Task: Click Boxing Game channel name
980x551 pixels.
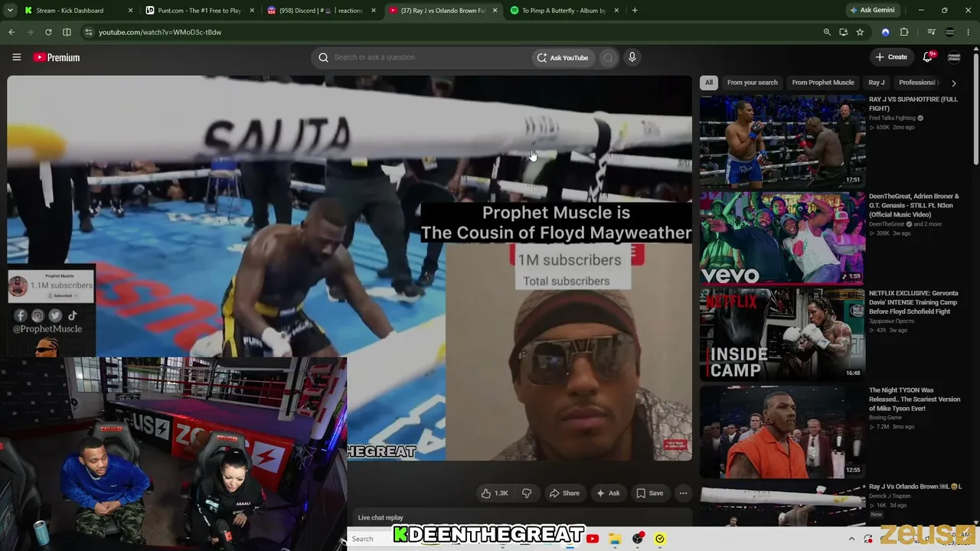Action: coord(885,417)
